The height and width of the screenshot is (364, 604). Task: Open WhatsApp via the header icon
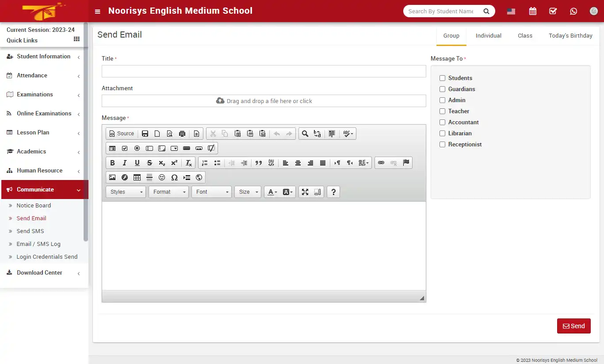[573, 11]
